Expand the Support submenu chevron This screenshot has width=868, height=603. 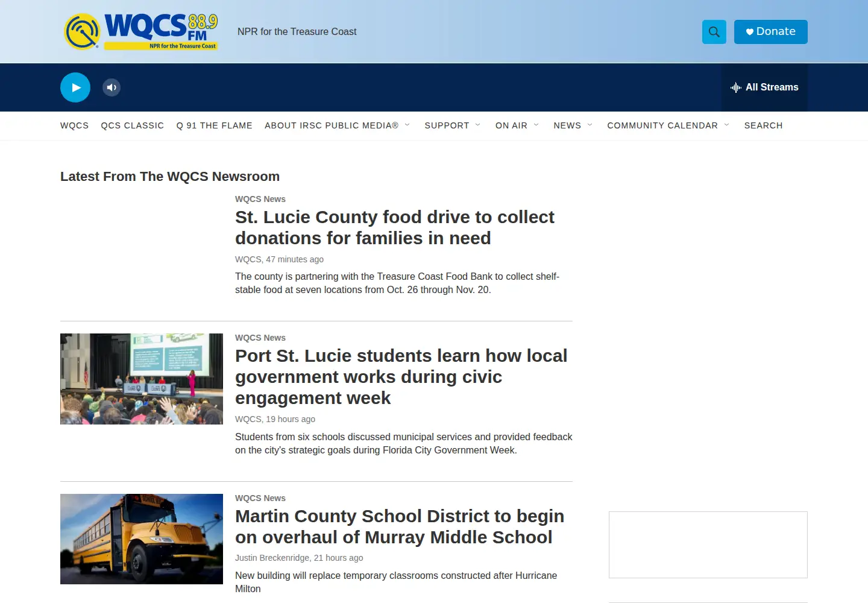click(478, 125)
